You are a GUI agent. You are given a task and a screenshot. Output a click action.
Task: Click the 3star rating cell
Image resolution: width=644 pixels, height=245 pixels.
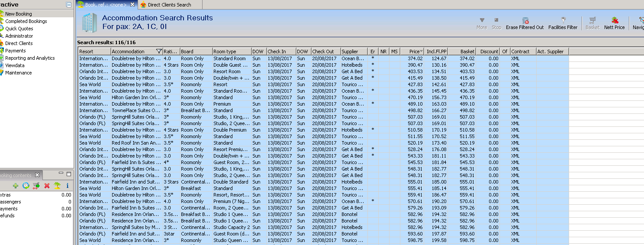[x=171, y=234]
